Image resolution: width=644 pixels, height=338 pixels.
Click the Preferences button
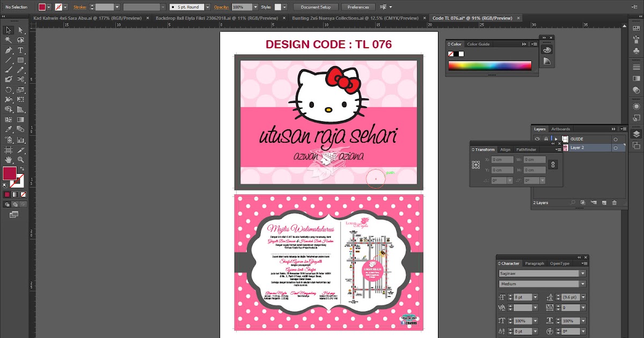click(358, 8)
